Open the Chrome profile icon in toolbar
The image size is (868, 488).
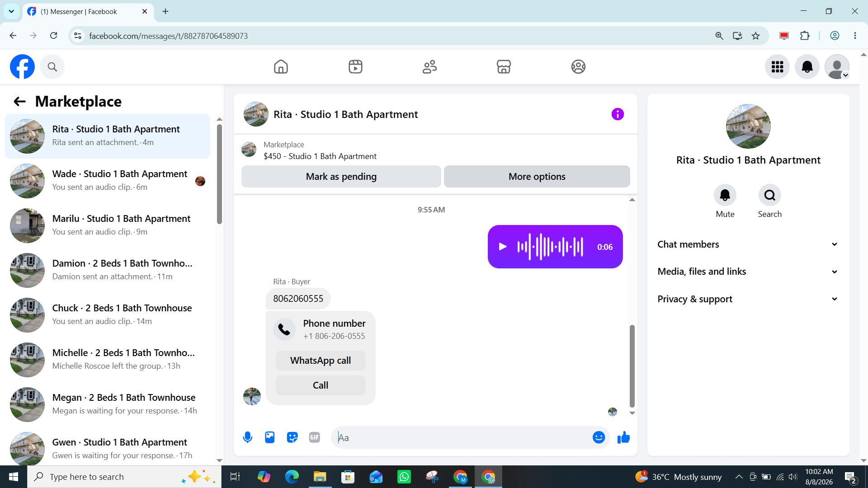(835, 36)
